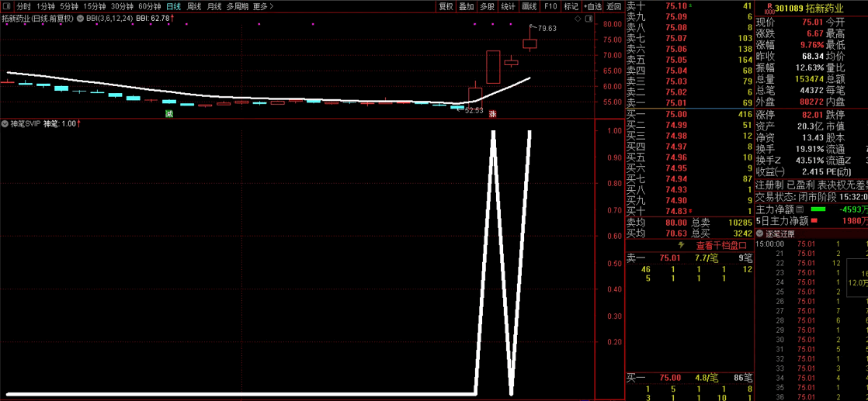Click the 标记 mark button

[x=570, y=7]
